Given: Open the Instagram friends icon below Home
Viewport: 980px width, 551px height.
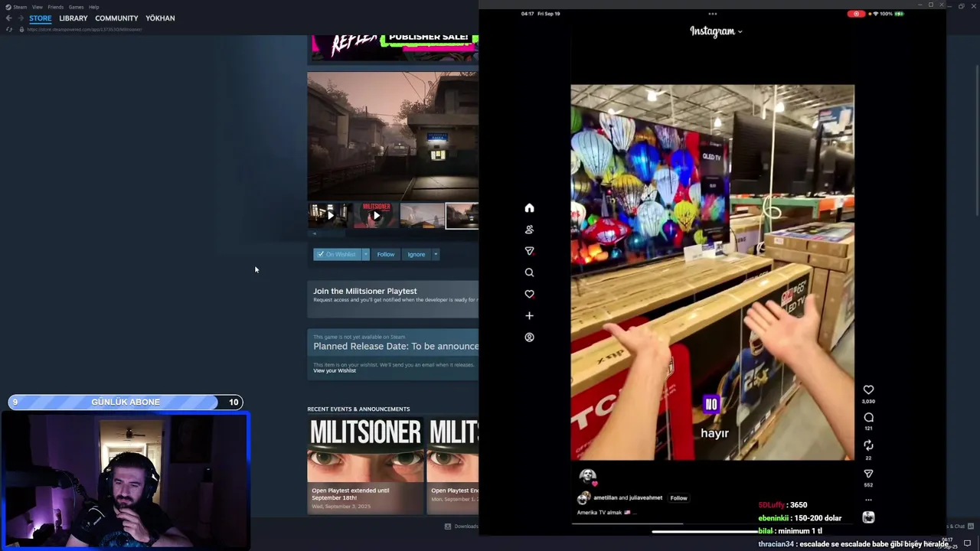Looking at the screenshot, I should pyautogui.click(x=529, y=230).
